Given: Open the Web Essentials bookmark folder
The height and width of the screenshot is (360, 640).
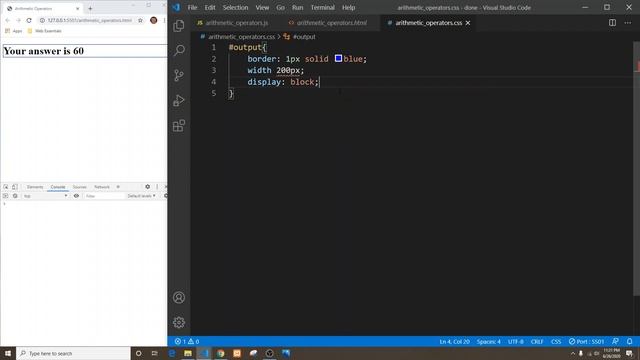Looking at the screenshot, I should click(x=44, y=31).
